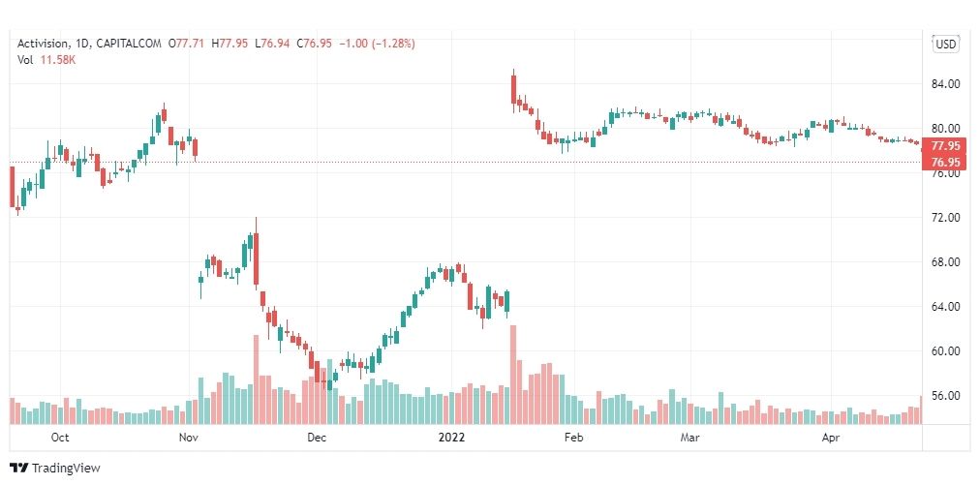This screenshot has height=485, width=980.
Task: Click the 76.95 current price label
Action: pyautogui.click(x=944, y=162)
